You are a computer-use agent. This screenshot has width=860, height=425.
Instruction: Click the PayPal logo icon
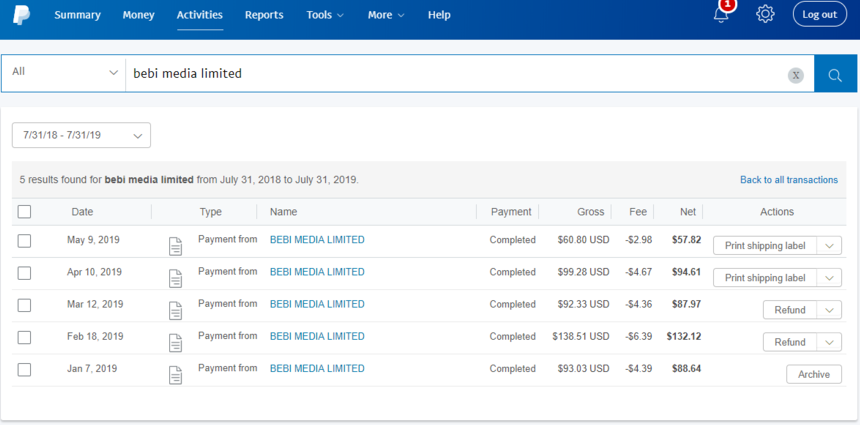coord(20,14)
